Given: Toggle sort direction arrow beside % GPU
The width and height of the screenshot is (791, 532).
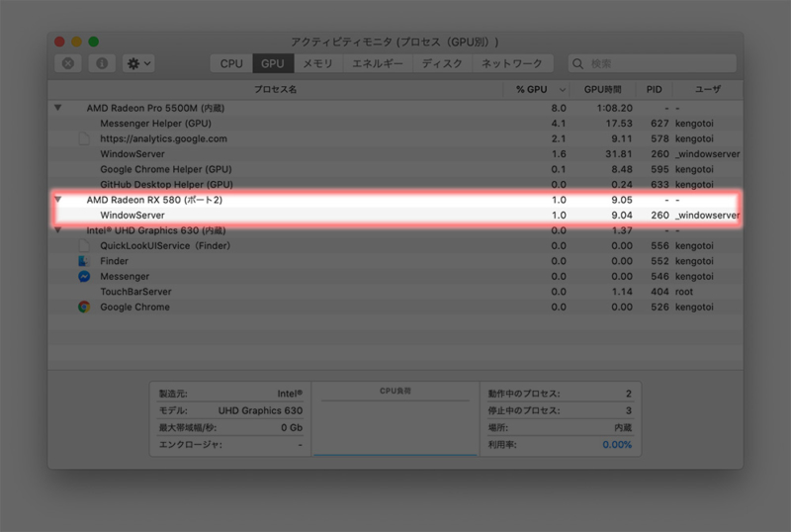Looking at the screenshot, I should coord(562,90).
